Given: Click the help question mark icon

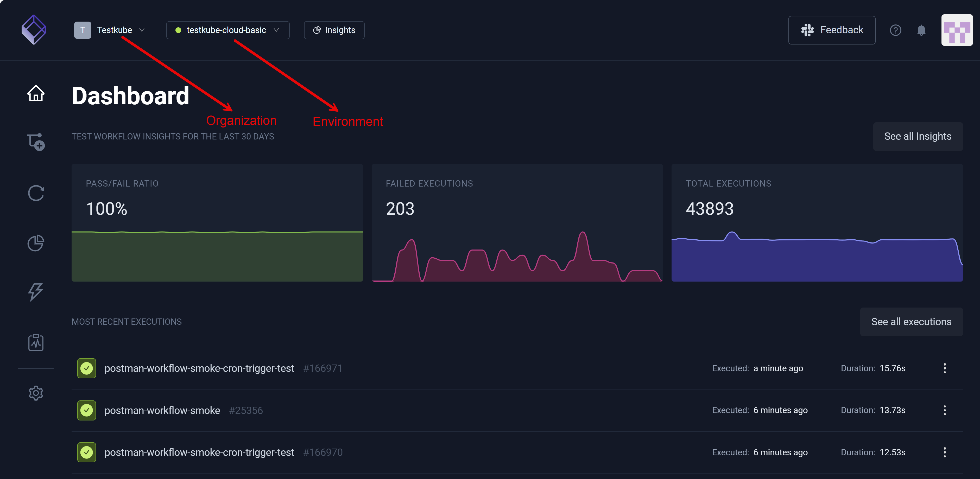Looking at the screenshot, I should click(895, 30).
